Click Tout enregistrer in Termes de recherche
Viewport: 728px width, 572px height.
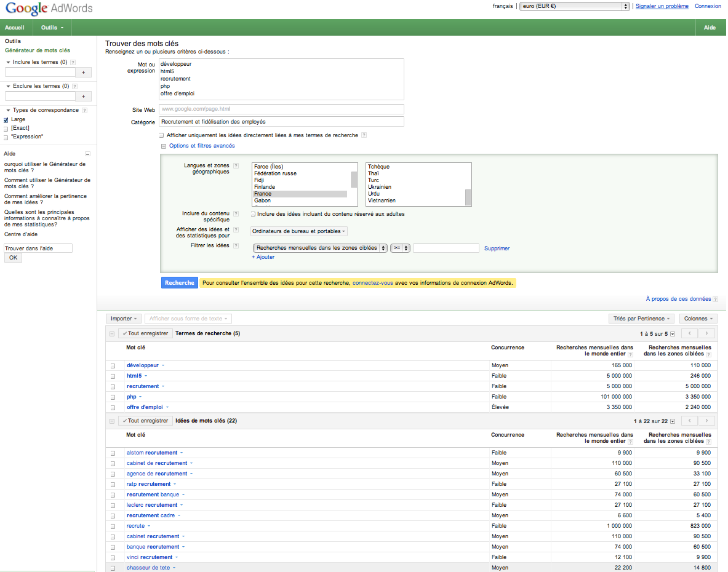[x=145, y=333]
